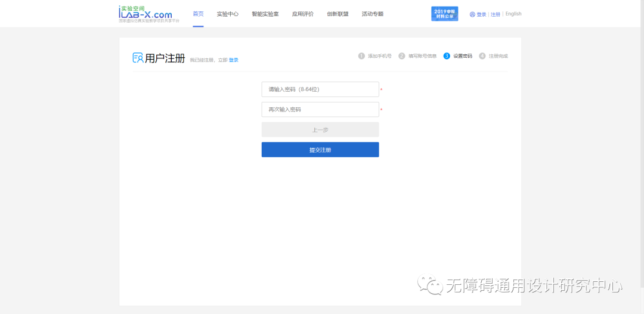644x314 pixels.
Task: Click the blue 提交注册 button
Action: [x=320, y=150]
